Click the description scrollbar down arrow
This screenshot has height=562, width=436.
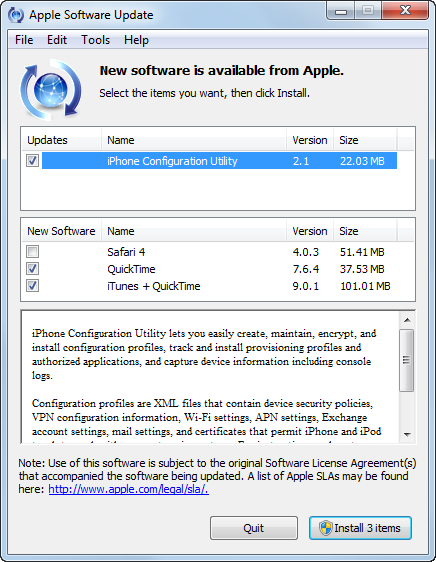click(x=407, y=434)
